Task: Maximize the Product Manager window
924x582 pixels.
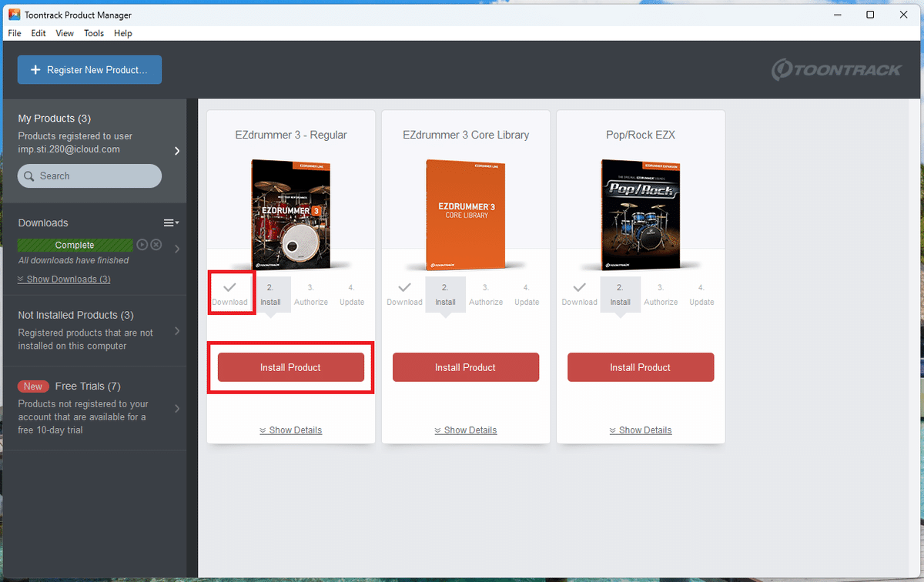Action: tap(870, 15)
